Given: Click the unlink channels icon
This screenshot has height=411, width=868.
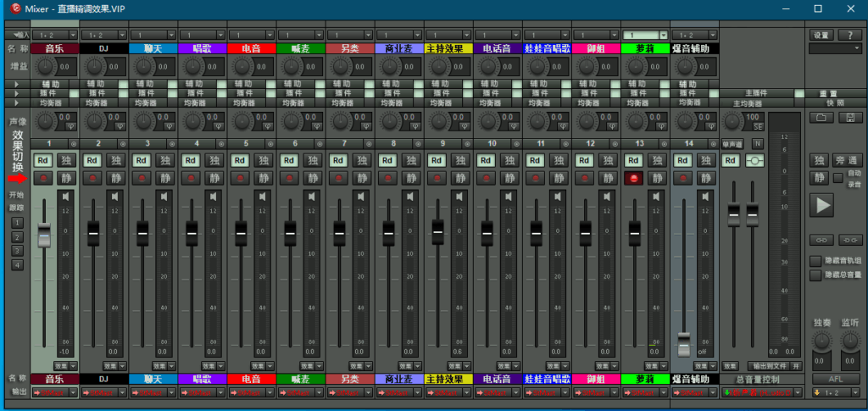Looking at the screenshot, I should pos(849,240).
